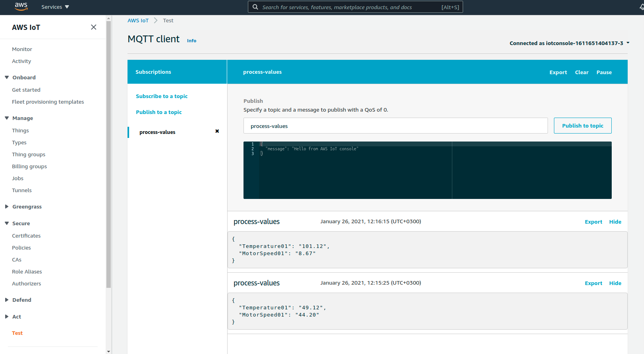Expand the Greengrass section
The width and height of the screenshot is (644, 354).
(x=7, y=206)
